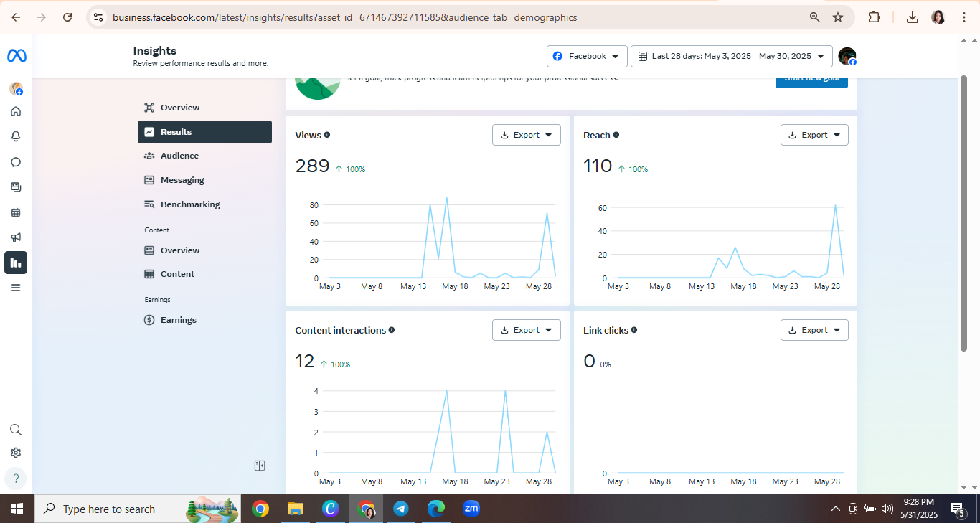Open Export dropdown for Link clicks

click(814, 330)
